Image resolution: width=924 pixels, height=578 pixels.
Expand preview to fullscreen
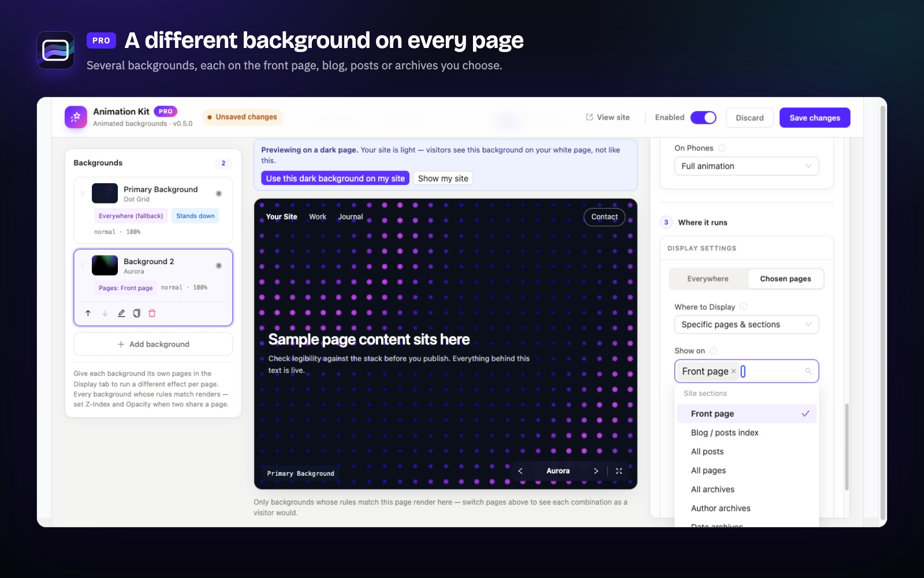tap(619, 471)
